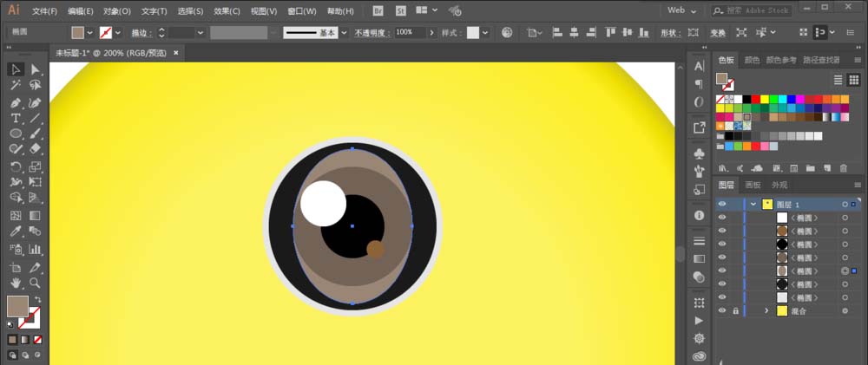Image resolution: width=868 pixels, height=365 pixels.
Task: Select the Shape Builder tool
Action: pyautogui.click(x=16, y=198)
